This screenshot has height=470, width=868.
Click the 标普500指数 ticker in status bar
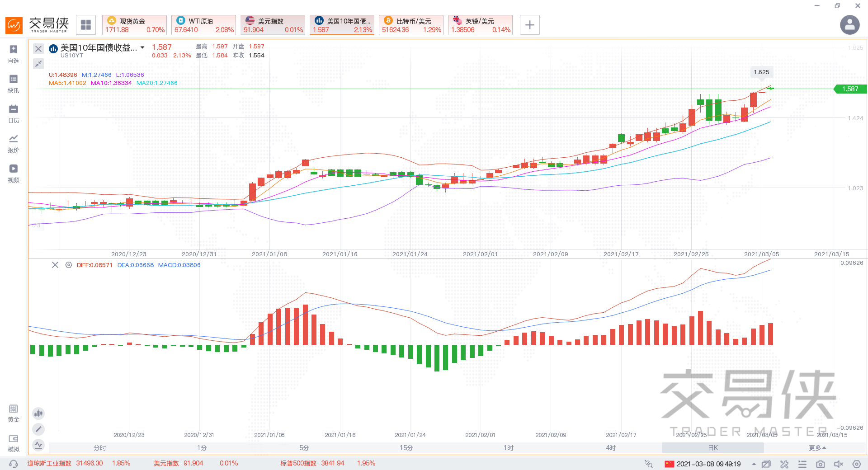328,463
